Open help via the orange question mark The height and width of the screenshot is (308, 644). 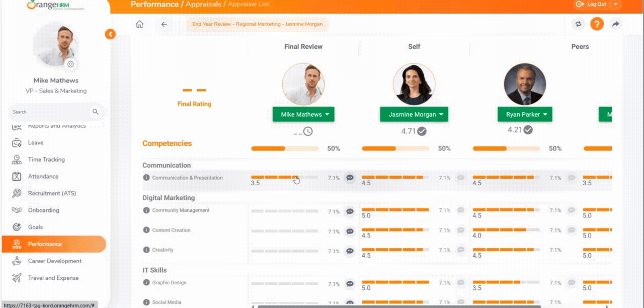tap(597, 24)
